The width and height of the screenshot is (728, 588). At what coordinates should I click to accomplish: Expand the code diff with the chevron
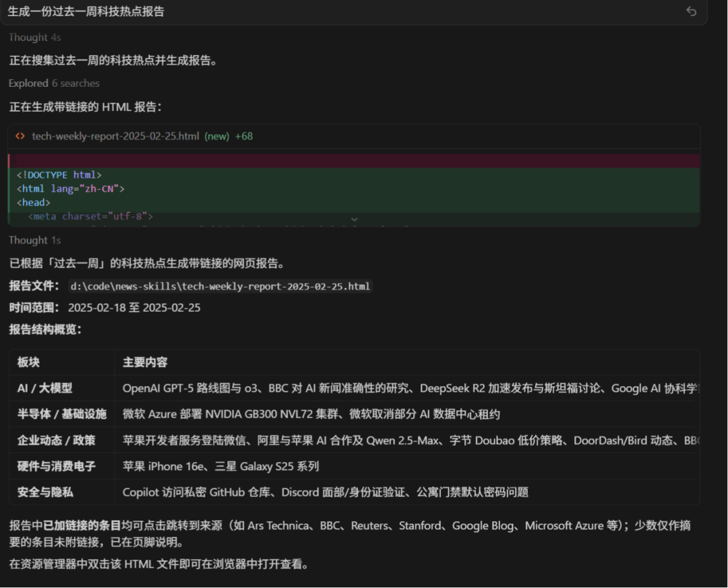tap(355, 219)
